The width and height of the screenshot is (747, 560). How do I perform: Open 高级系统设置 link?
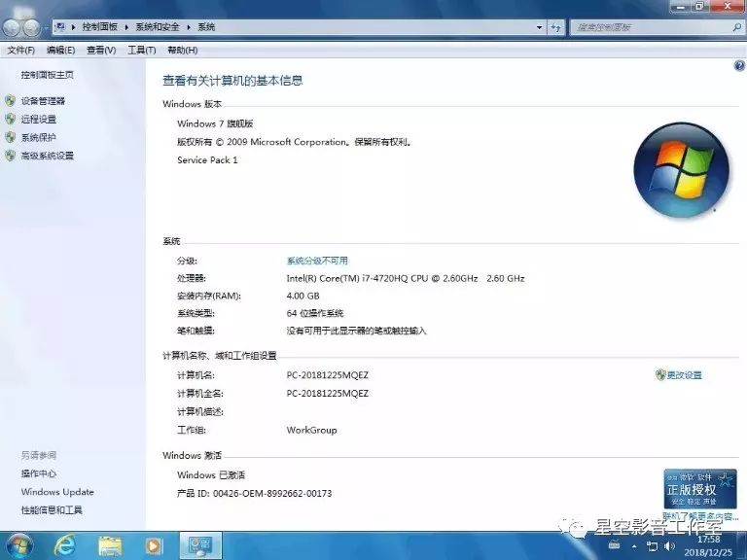coord(47,156)
